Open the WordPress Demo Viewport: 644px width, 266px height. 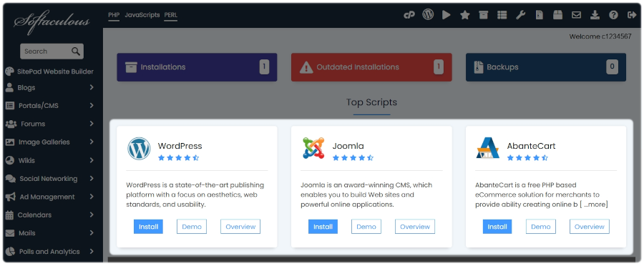click(x=192, y=227)
